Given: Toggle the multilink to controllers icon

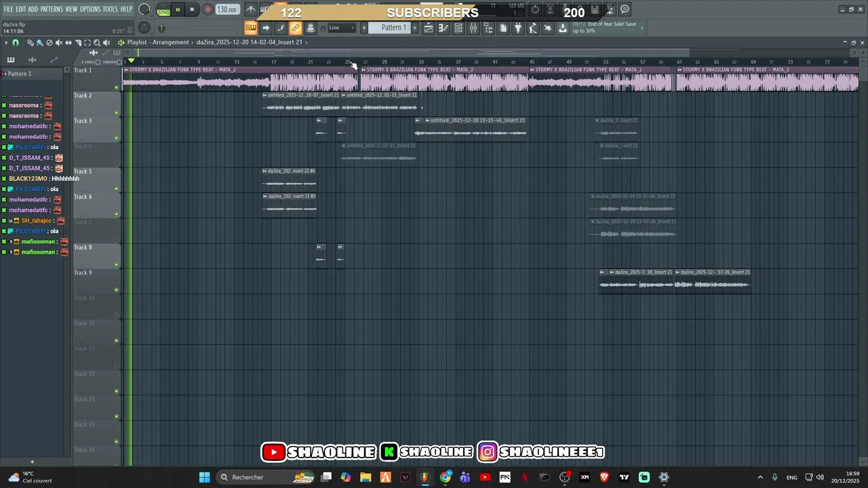Looking at the screenshot, I should (x=296, y=28).
